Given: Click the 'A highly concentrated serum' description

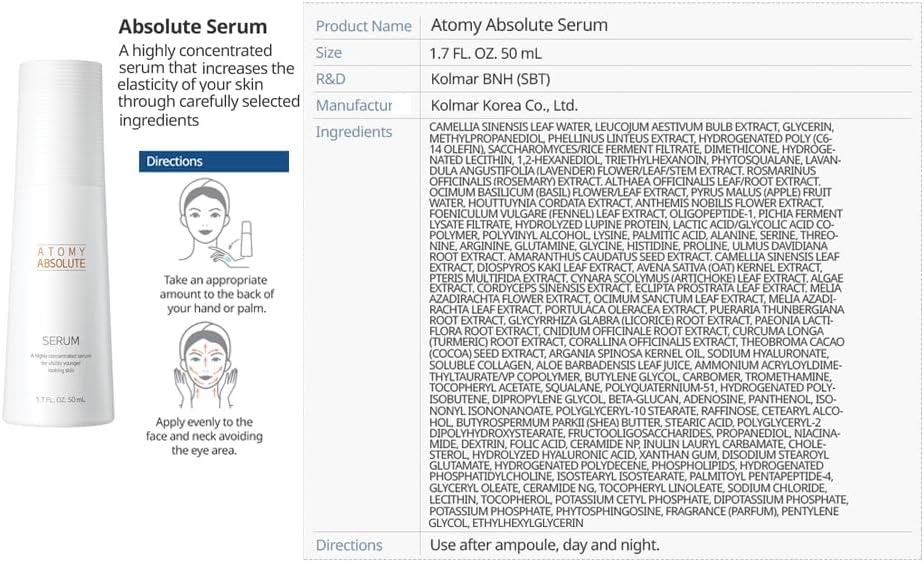Looking at the screenshot, I should (209, 85).
